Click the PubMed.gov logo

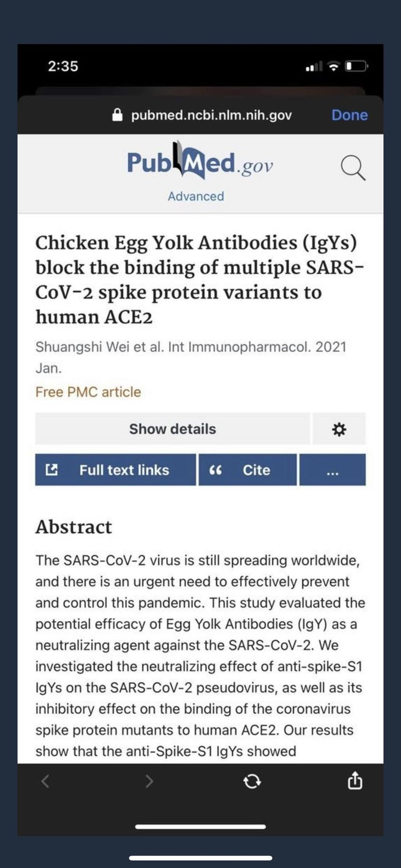(200, 162)
